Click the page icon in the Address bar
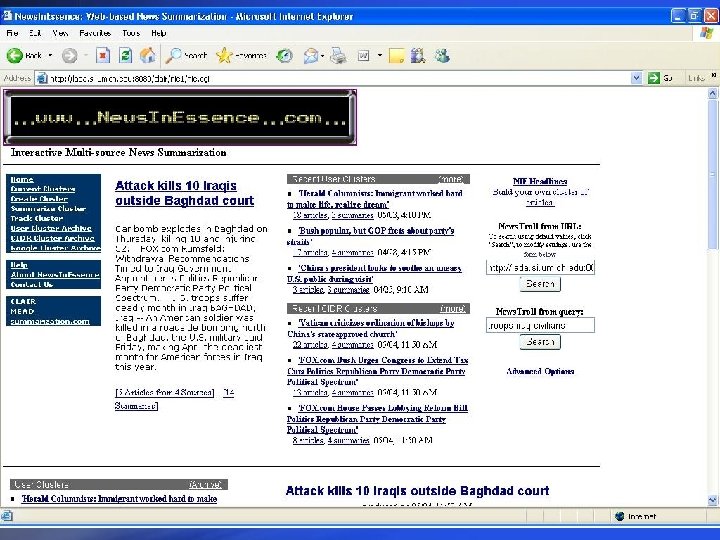Image resolution: width=720 pixels, height=540 pixels. 42,79
